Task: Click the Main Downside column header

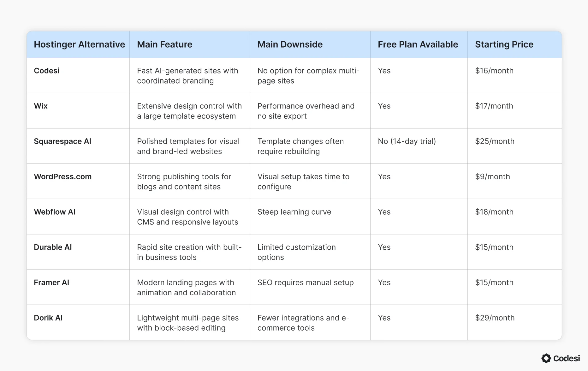Action: 290,44
